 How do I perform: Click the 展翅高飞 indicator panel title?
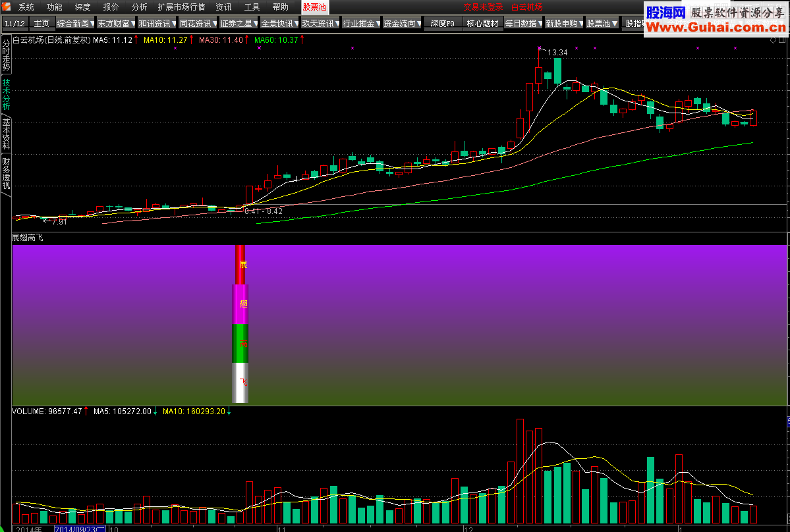(28, 237)
